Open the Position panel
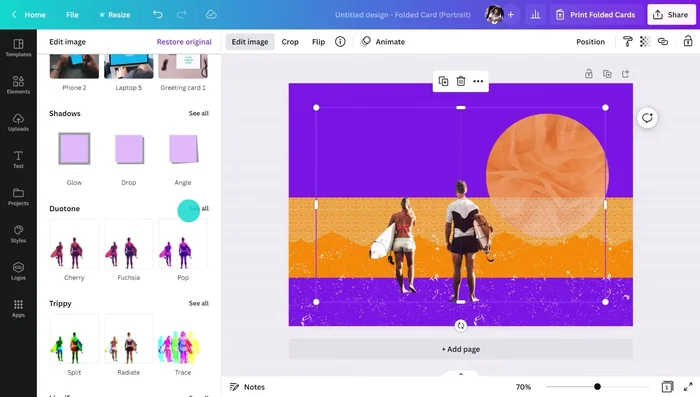Viewport: 700px width, 397px height. point(590,42)
